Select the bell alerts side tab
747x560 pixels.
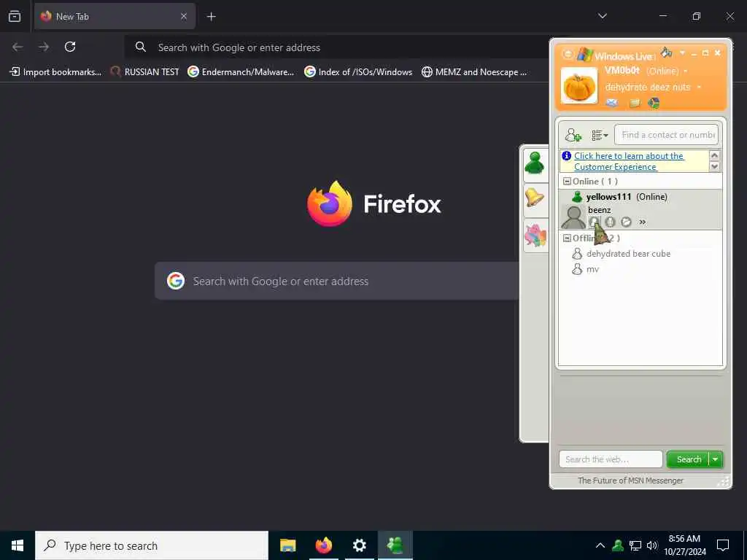tap(535, 199)
